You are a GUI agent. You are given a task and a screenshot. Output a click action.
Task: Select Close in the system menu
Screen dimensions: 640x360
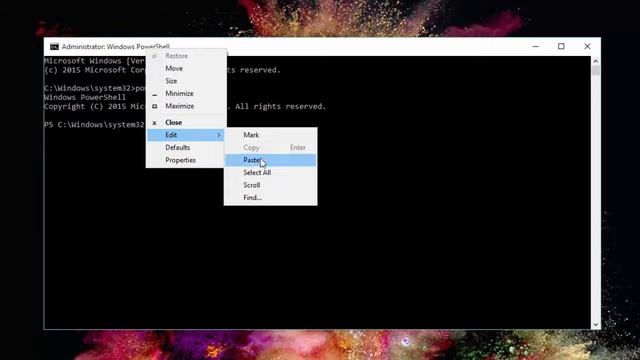(x=186, y=122)
